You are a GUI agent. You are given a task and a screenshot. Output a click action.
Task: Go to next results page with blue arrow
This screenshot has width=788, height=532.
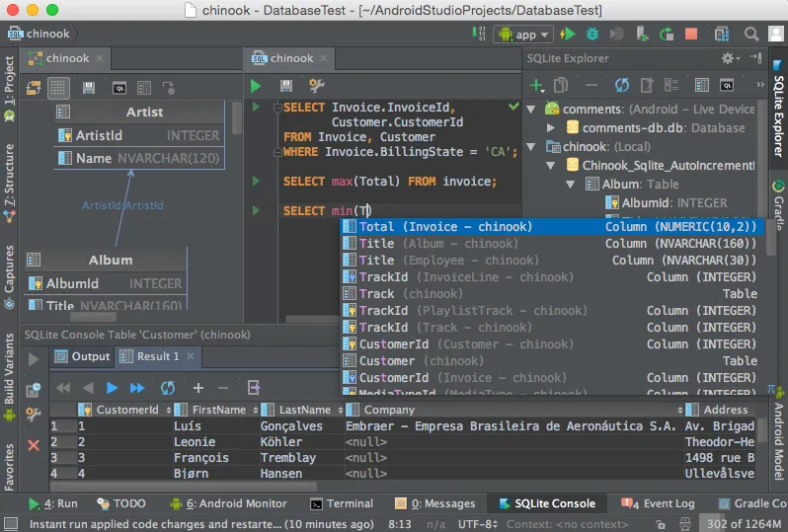112,388
